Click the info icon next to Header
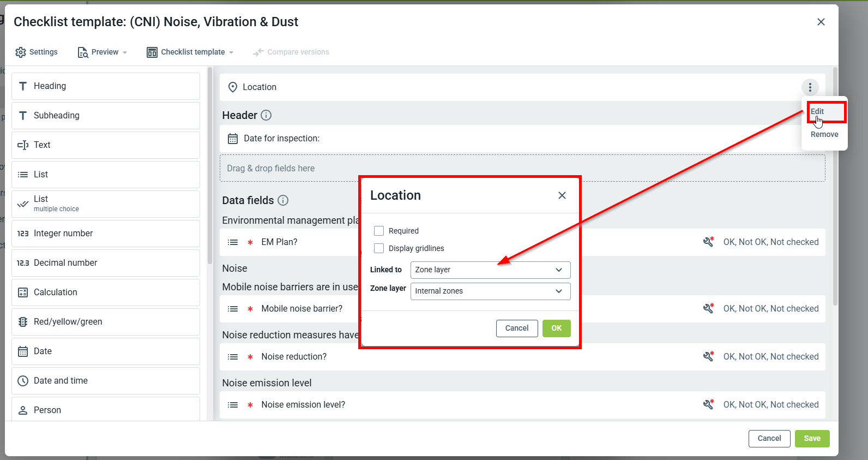The height and width of the screenshot is (460, 868). point(266,115)
